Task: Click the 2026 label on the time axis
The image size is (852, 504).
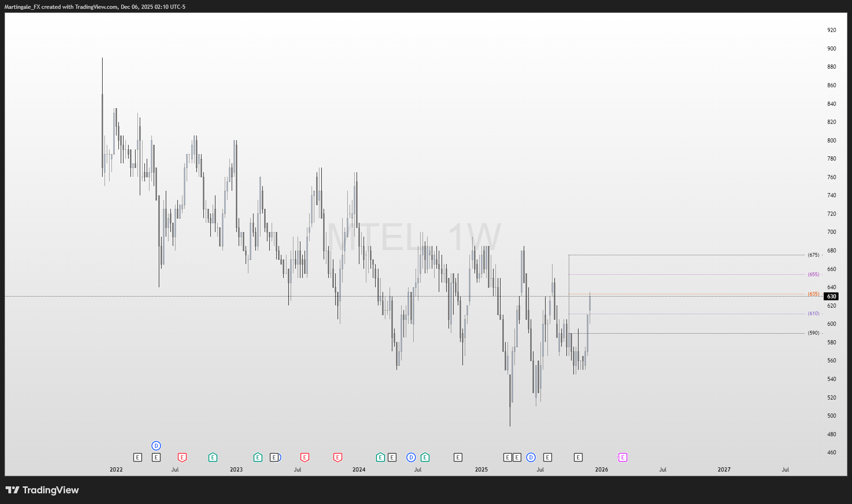Action: [602, 470]
